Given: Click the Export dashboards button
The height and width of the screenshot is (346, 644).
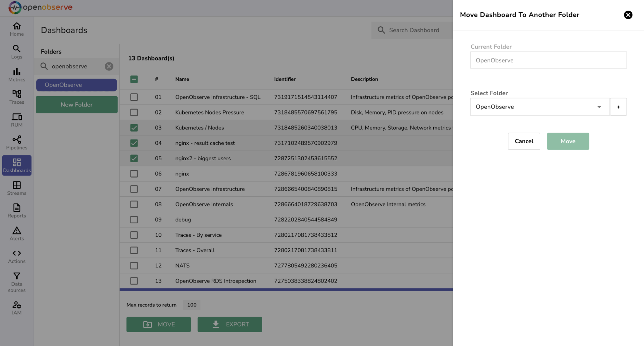Looking at the screenshot, I should 229,324.
